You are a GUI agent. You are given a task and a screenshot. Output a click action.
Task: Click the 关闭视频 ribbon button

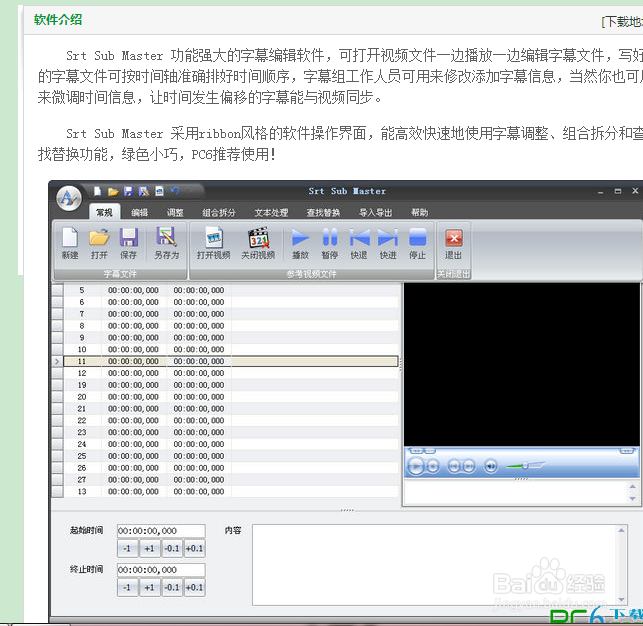click(258, 243)
